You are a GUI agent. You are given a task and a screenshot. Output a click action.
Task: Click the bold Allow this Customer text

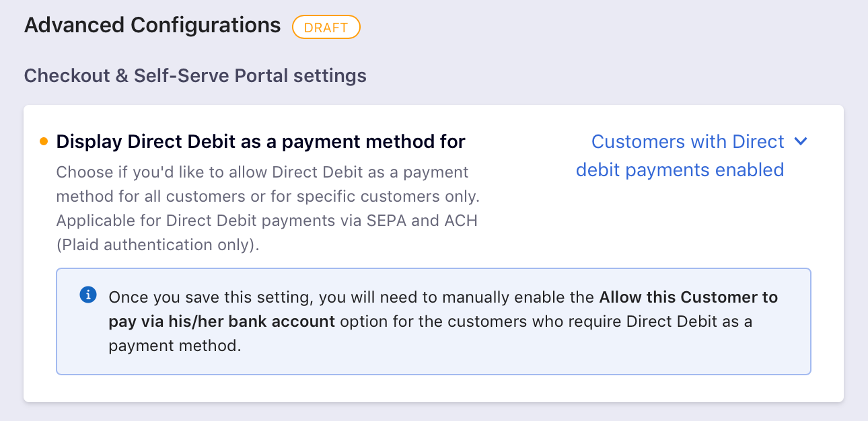688,297
